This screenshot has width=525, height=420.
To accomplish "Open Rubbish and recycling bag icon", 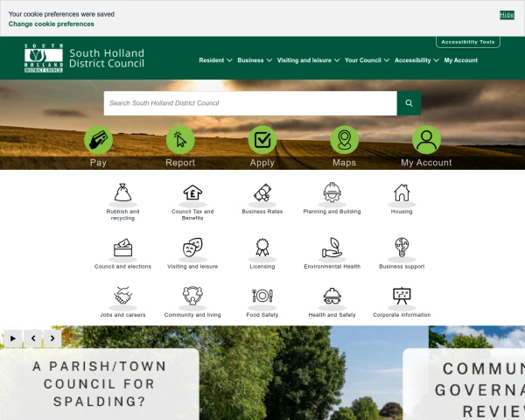I will pos(122,192).
